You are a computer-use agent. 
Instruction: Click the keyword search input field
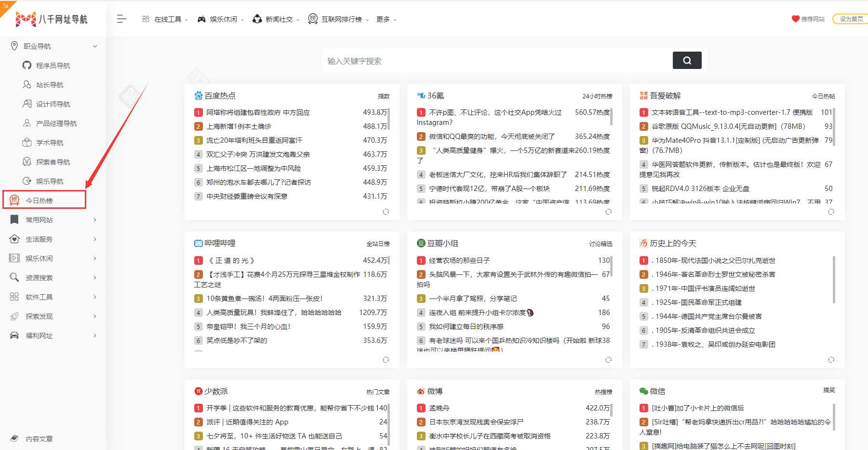pos(496,61)
